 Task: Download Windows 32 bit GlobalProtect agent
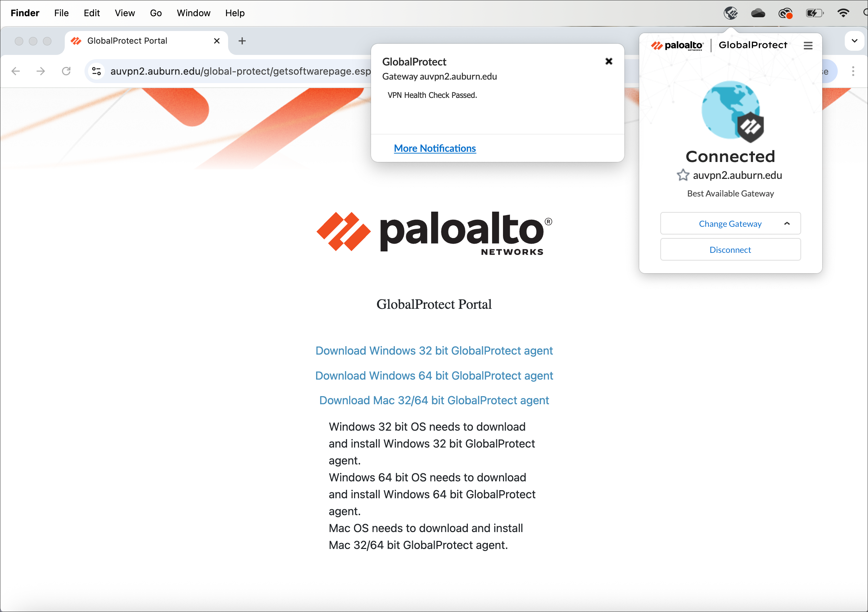pos(434,351)
